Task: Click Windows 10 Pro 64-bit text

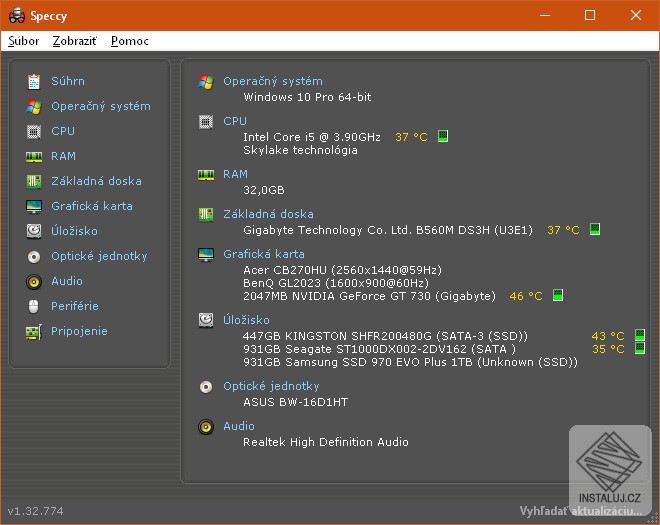Action: 307,97
